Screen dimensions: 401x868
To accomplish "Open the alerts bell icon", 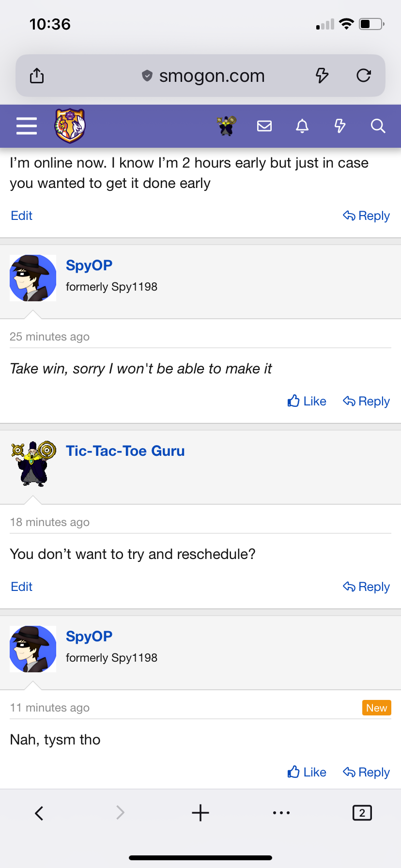I will tap(302, 126).
